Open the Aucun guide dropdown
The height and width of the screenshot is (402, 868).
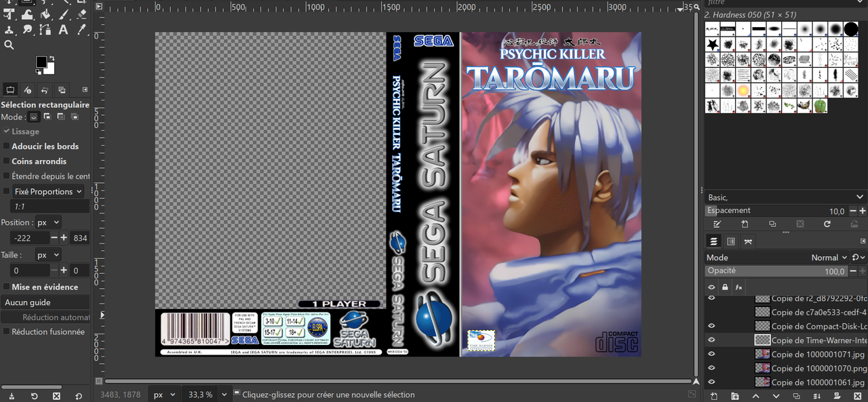45,302
